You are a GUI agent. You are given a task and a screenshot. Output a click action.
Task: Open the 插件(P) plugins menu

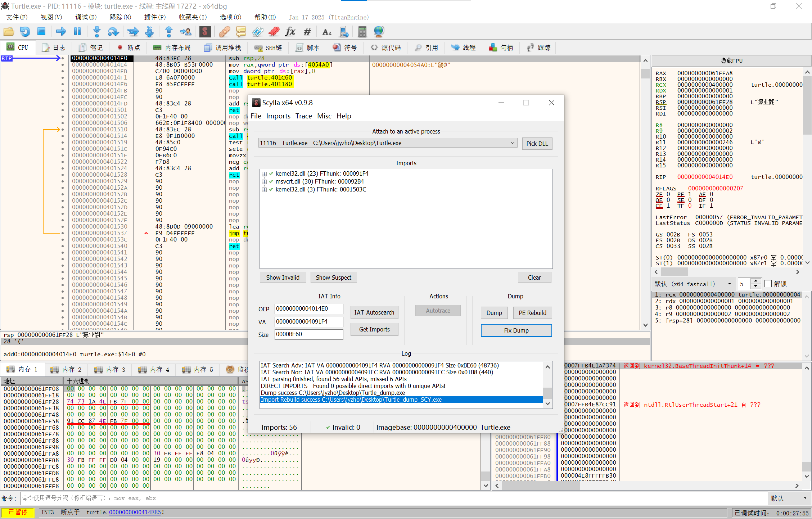[155, 17]
